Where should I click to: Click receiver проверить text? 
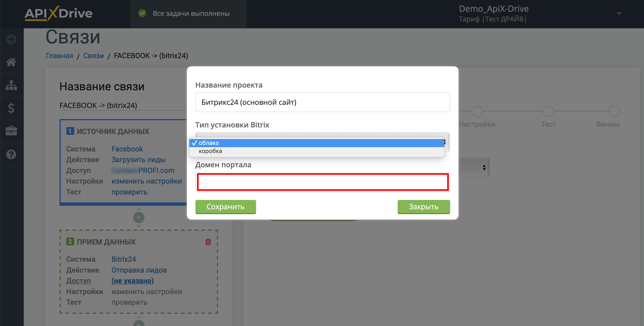point(129,302)
